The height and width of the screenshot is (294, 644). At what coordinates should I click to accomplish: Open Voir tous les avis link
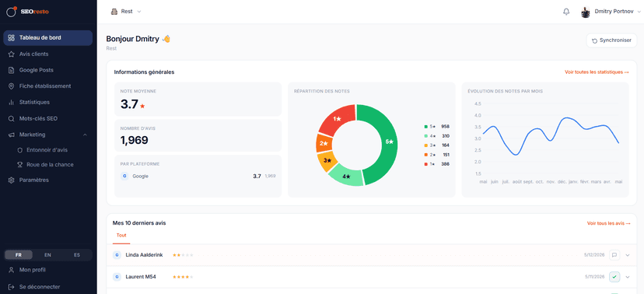pyautogui.click(x=609, y=223)
